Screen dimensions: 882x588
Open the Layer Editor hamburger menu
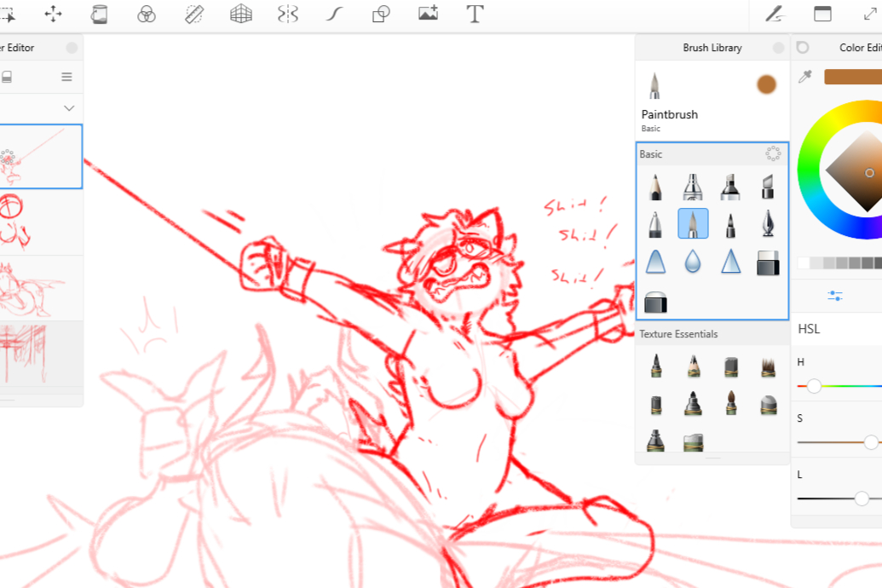pos(66,77)
